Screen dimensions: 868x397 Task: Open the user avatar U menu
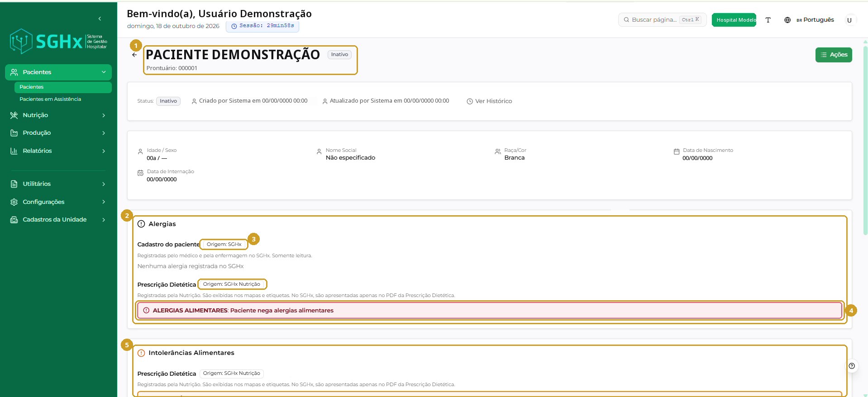[x=849, y=20]
